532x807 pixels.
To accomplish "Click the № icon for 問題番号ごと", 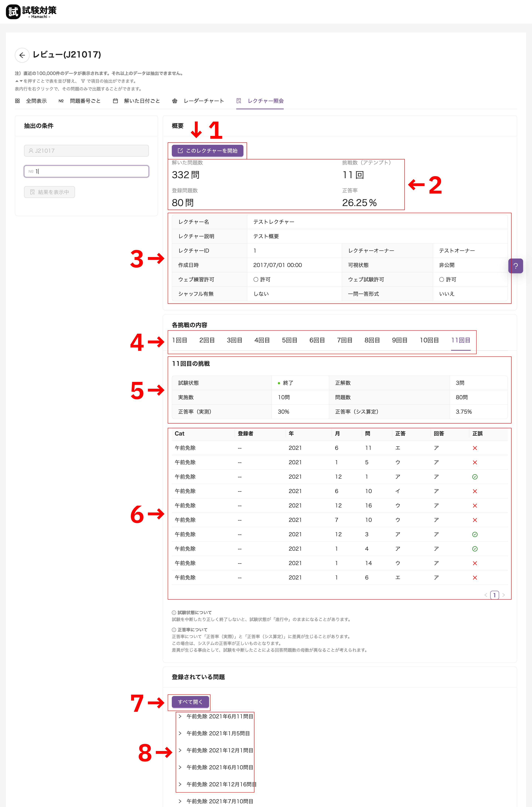I will coord(61,101).
